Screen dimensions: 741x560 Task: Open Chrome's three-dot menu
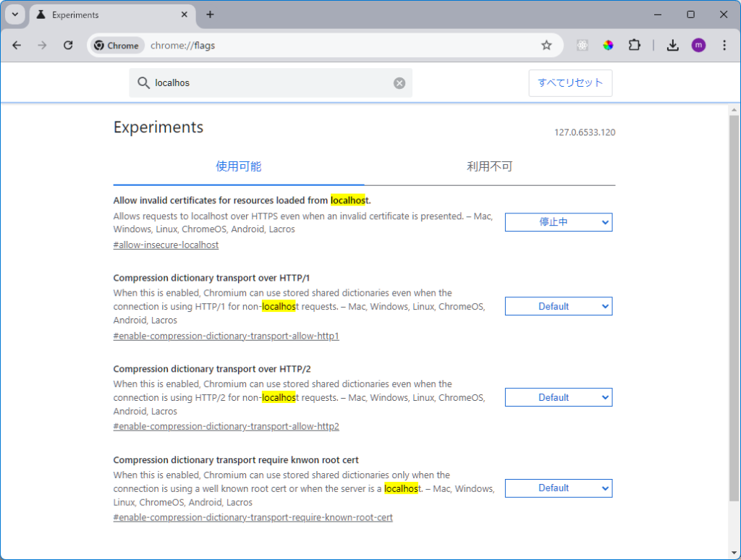pos(724,45)
